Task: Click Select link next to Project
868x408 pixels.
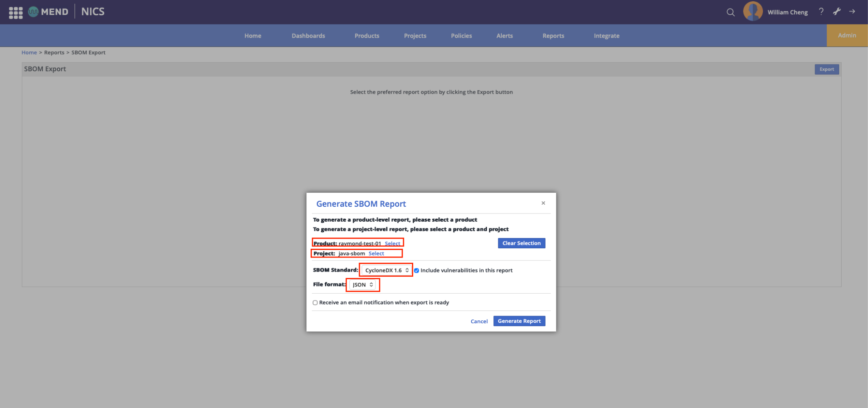Action: pos(376,253)
